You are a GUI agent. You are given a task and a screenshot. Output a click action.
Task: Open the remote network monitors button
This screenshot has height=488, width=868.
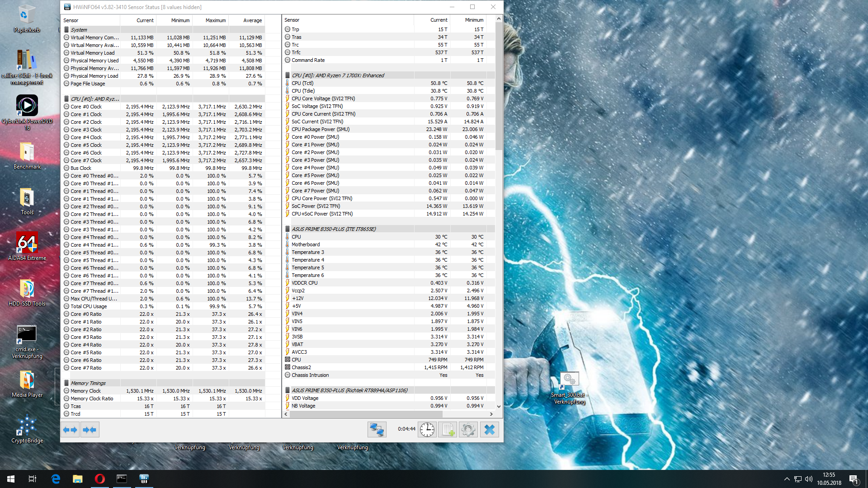(377, 429)
